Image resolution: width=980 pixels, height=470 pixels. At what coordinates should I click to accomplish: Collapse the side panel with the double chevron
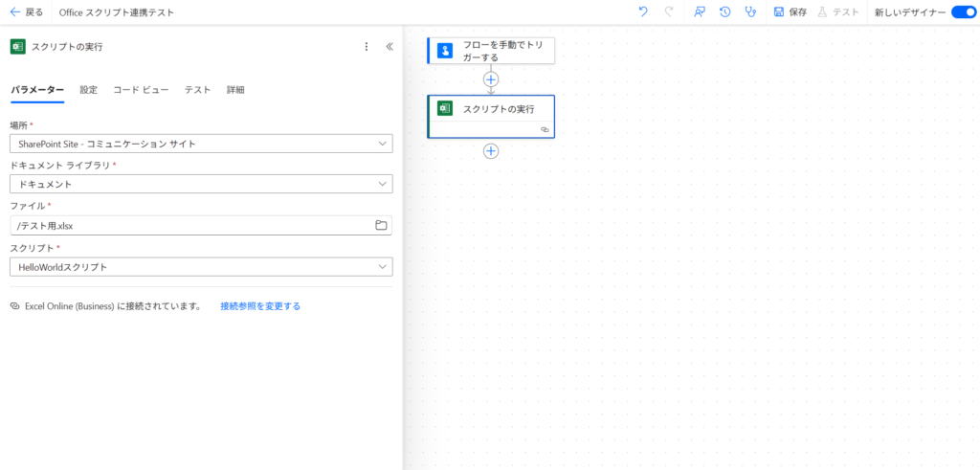click(390, 46)
